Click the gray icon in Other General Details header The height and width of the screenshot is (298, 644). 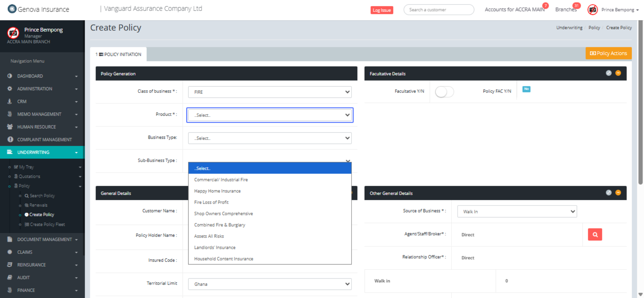pos(608,193)
